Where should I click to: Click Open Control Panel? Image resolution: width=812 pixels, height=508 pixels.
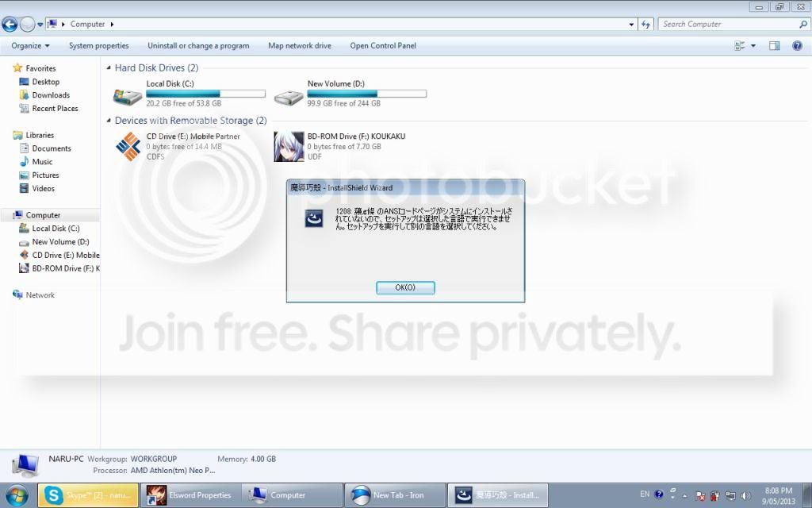[383, 46]
